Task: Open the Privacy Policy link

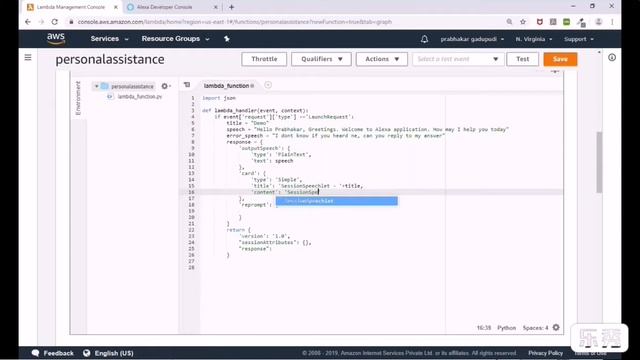Action: coord(545,353)
